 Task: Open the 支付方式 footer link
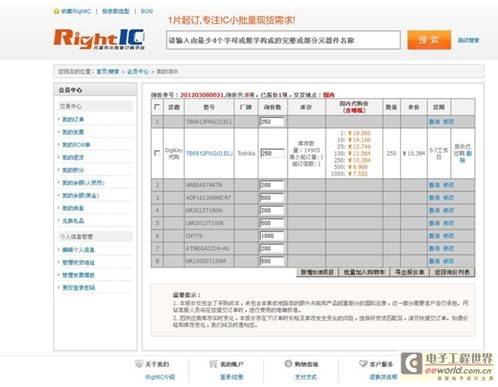306,377
